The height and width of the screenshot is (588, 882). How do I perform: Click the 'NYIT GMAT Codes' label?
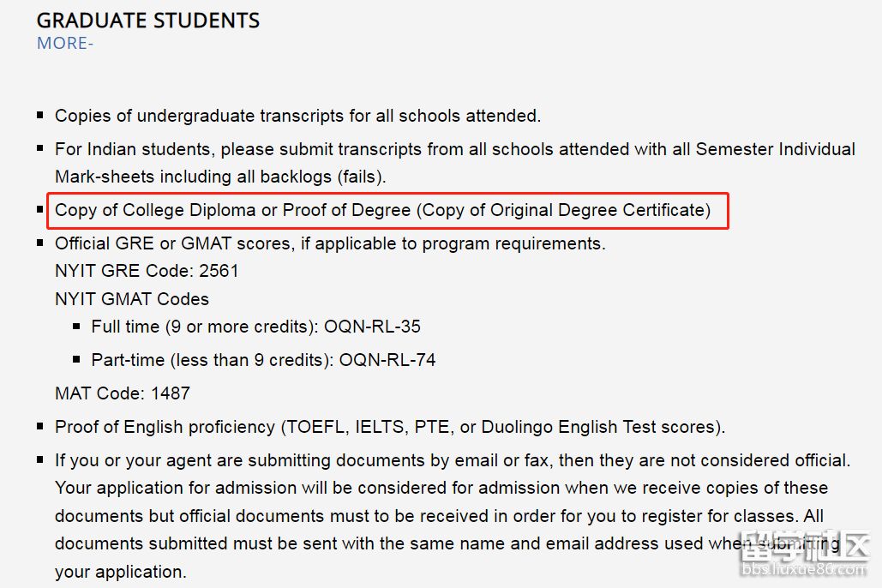click(132, 299)
